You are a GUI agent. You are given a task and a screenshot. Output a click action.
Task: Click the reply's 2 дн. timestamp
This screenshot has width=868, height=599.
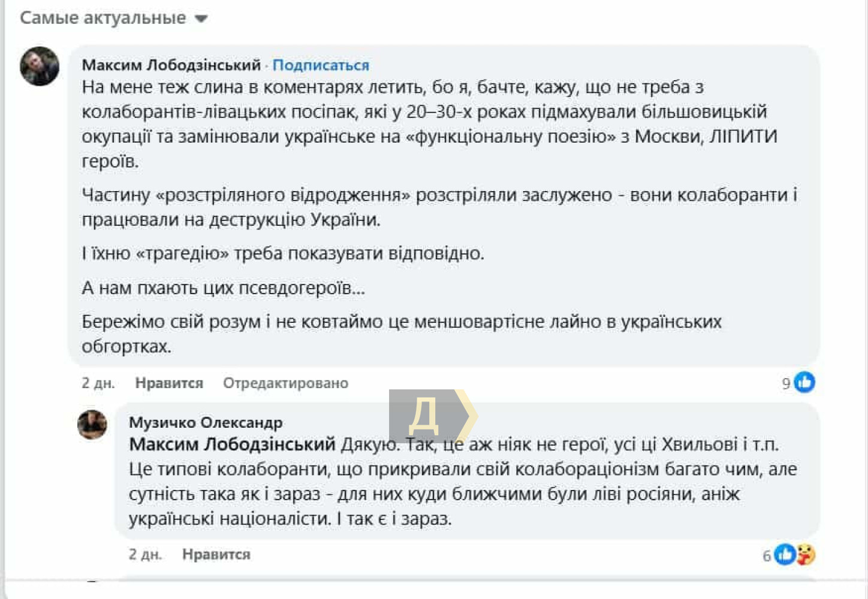click(145, 554)
